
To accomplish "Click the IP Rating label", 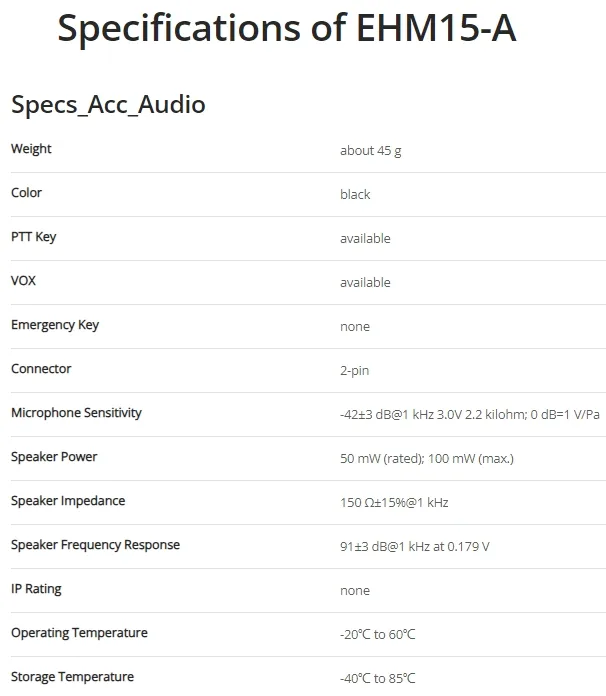I will [36, 589].
